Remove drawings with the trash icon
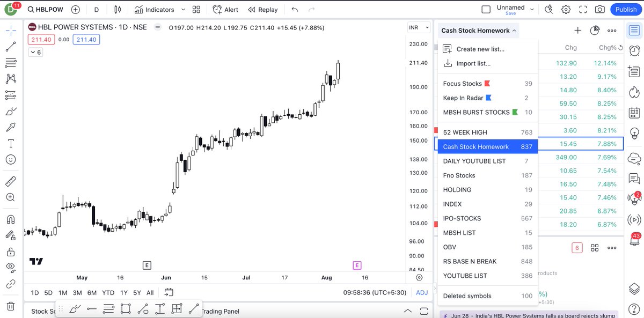Screen dimensions: 644x318 pyautogui.click(x=11, y=306)
